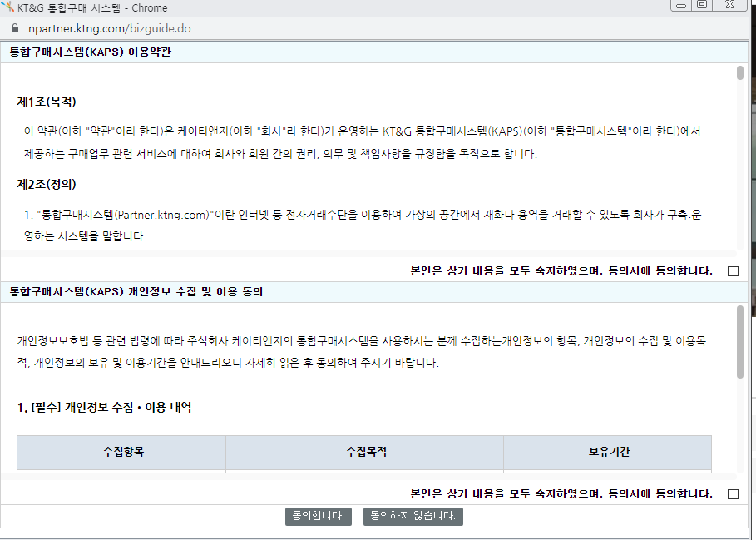Screen dimensions: 756x540
Task: Maximize the Chrome window
Action: (x=702, y=5)
